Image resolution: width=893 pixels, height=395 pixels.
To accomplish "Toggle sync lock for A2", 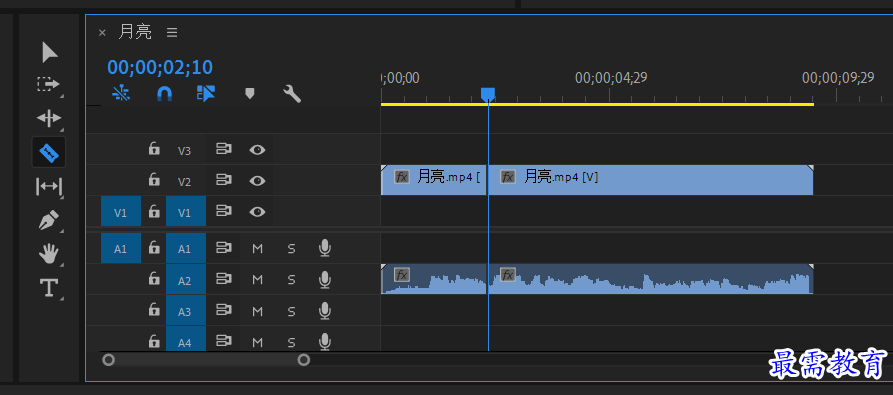I will coord(224,279).
